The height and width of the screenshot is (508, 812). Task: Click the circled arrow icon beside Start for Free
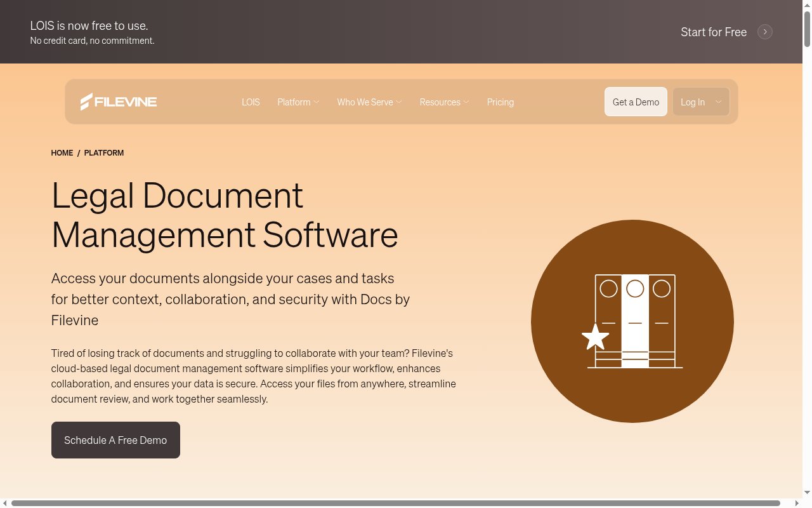point(765,32)
